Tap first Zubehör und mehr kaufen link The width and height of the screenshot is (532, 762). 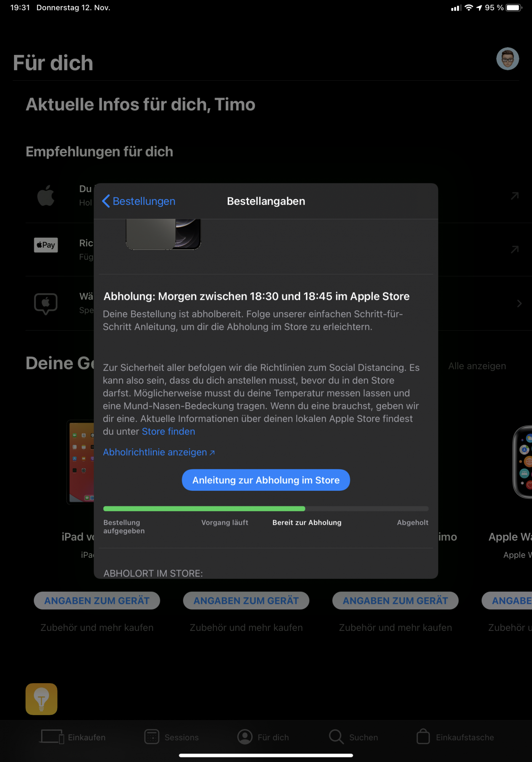[97, 628]
